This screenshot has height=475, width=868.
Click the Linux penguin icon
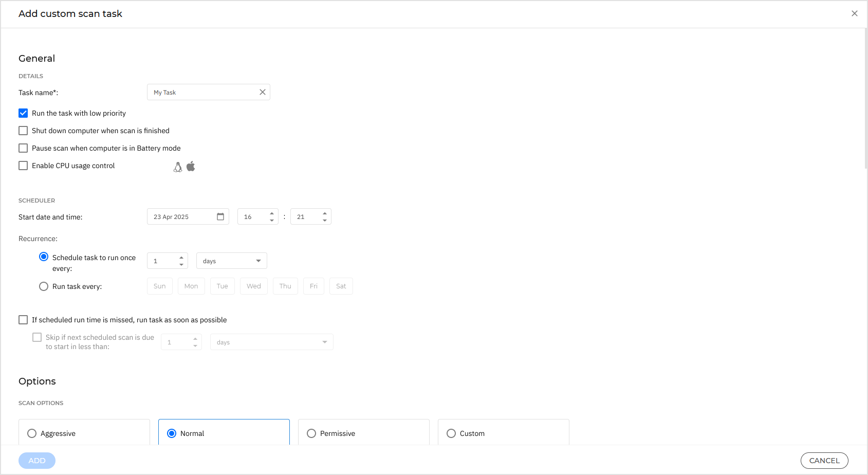tap(177, 167)
